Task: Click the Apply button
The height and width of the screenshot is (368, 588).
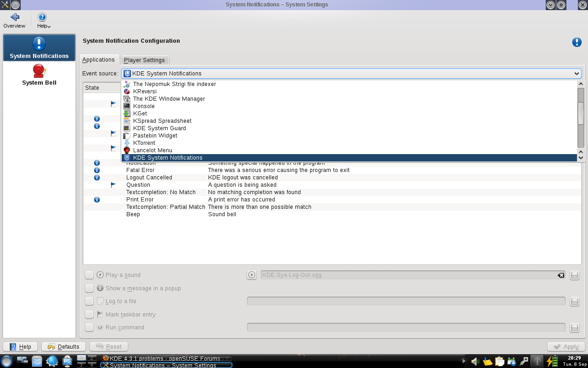Action: tap(566, 347)
